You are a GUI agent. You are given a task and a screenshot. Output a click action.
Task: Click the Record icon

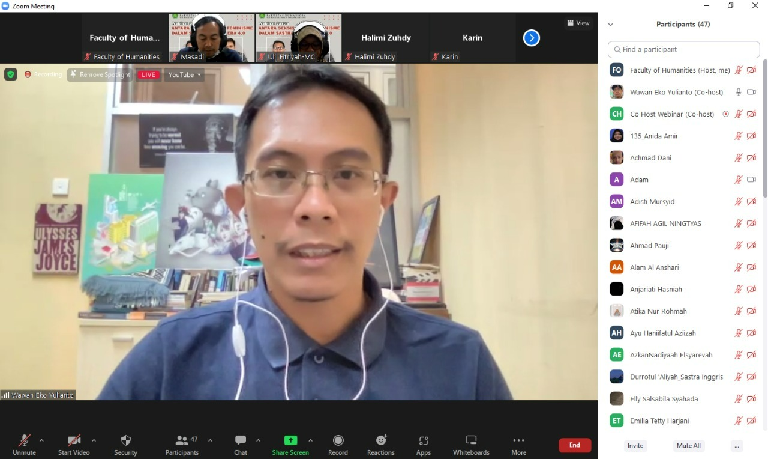338,440
